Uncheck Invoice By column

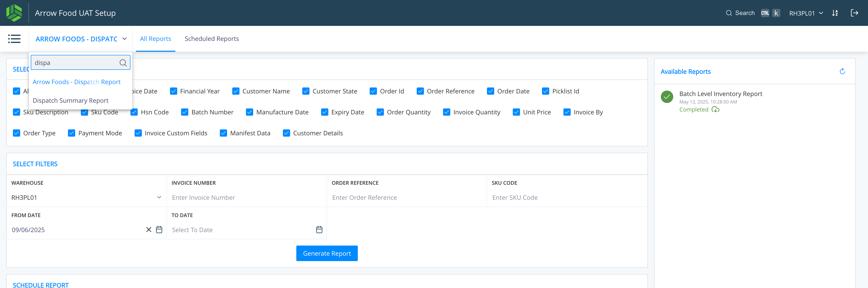coord(567,112)
